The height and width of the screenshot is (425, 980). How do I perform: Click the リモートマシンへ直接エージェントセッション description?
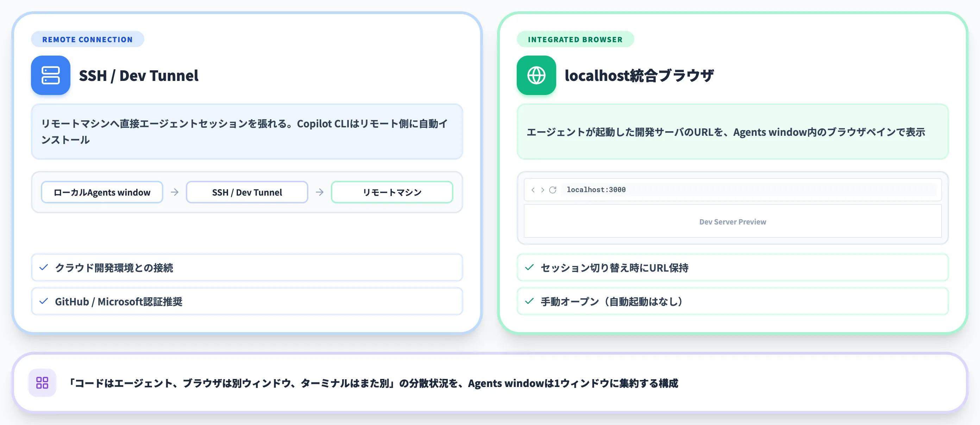tap(247, 132)
